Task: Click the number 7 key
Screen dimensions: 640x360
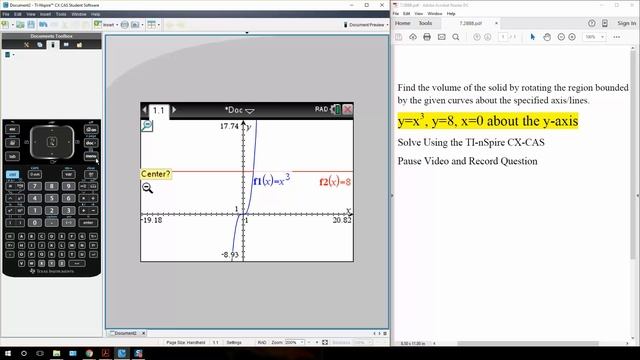Action: (35, 186)
